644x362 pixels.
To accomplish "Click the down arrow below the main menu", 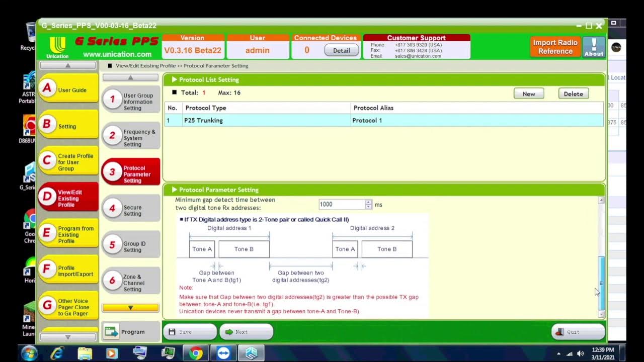I will [68, 337].
